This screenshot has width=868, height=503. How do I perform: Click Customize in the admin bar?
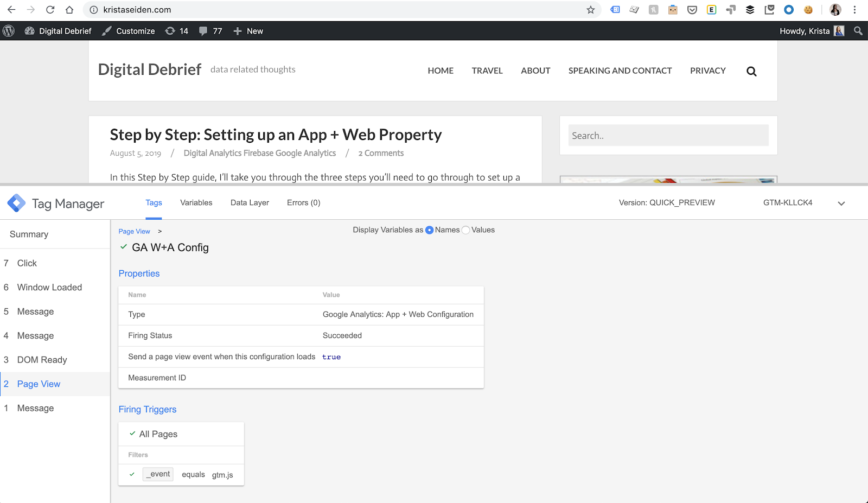pos(129,31)
